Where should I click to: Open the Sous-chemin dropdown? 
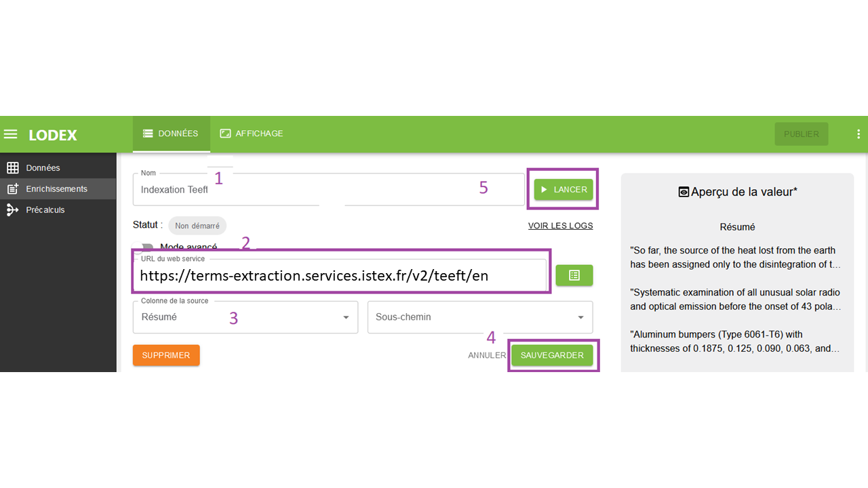(479, 317)
